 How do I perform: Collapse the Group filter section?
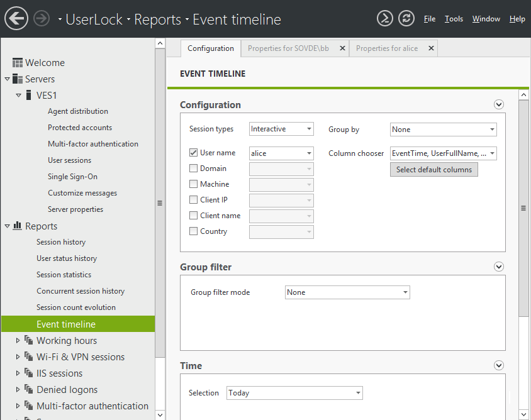tap(498, 267)
